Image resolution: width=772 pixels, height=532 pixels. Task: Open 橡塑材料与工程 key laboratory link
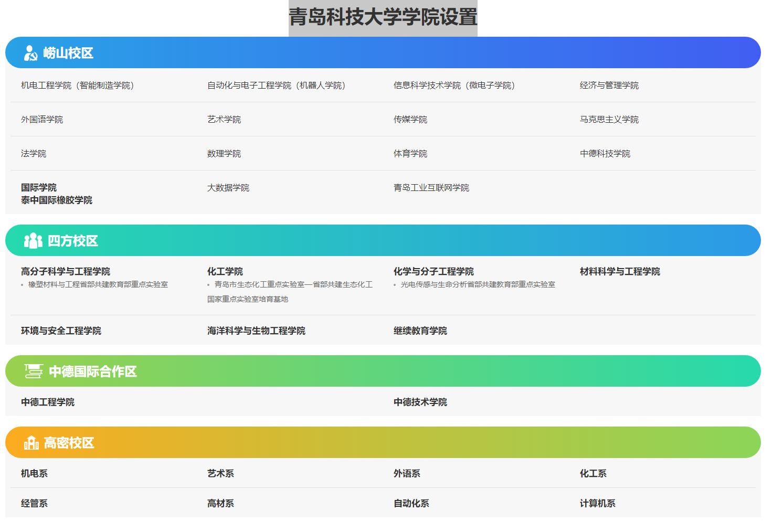[98, 285]
